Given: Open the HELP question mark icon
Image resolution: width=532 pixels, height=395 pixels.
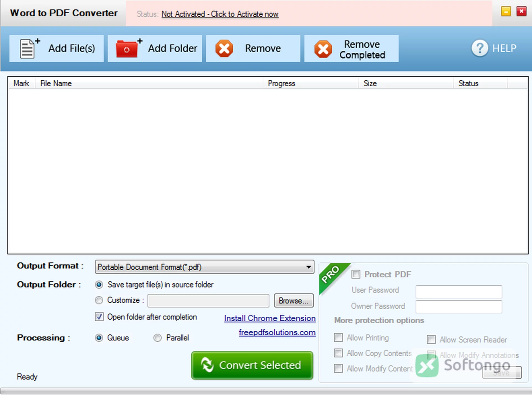Looking at the screenshot, I should point(480,48).
